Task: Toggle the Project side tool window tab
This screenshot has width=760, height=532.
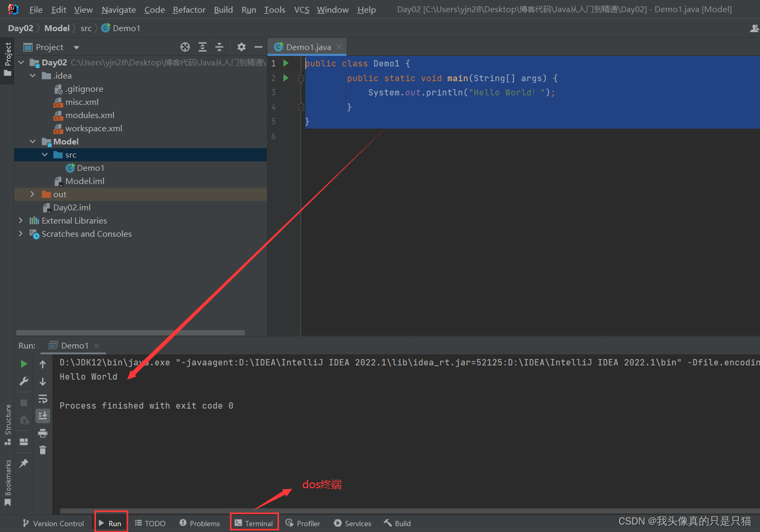Action: click(7, 59)
